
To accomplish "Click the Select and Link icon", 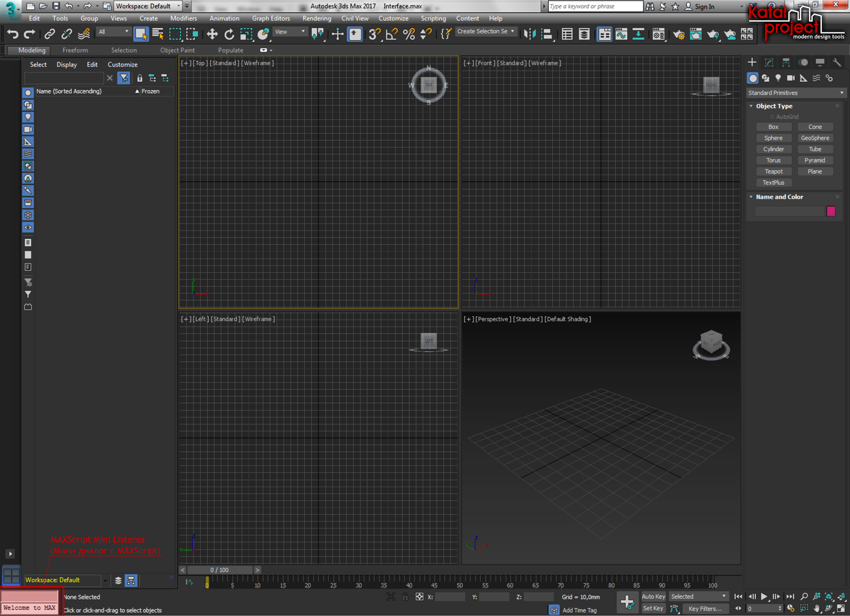I will click(49, 35).
